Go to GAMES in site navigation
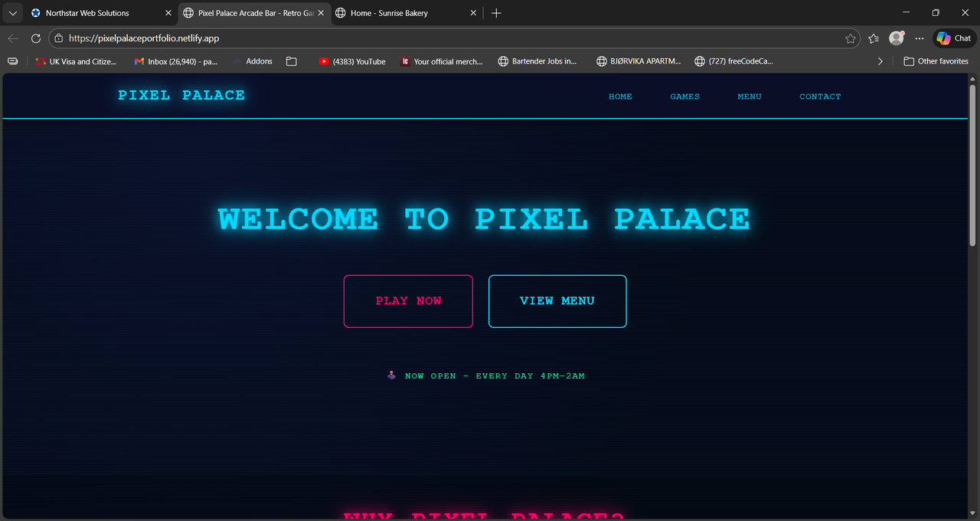The image size is (980, 521). [684, 97]
